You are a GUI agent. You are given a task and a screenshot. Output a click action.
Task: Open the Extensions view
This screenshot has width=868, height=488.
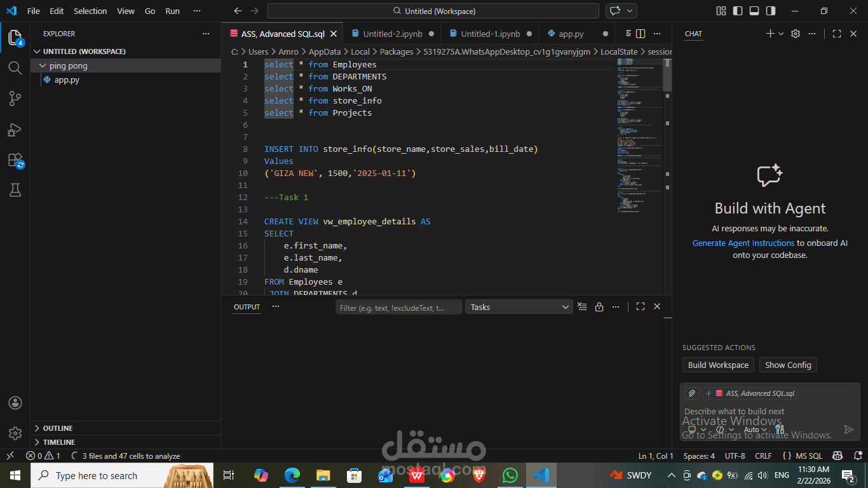[15, 159]
